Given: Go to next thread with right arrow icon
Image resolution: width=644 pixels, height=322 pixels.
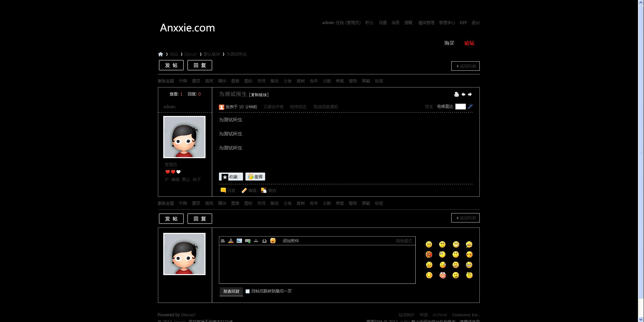Looking at the screenshot, I should click(x=470, y=94).
